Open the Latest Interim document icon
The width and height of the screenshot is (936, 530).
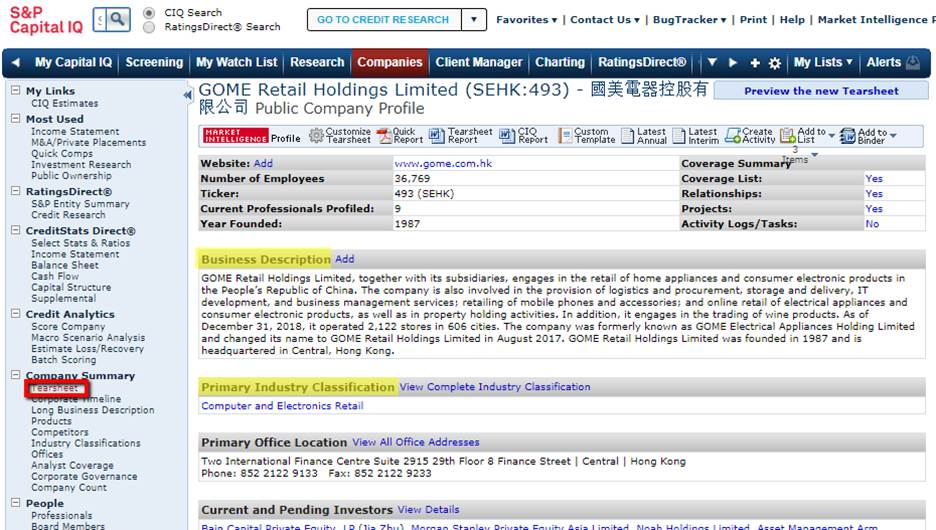679,136
